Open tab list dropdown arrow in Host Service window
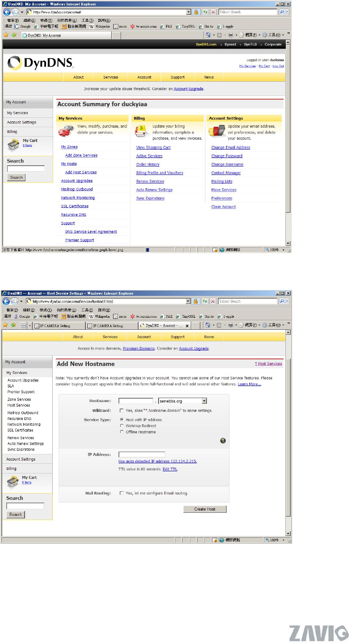The height and width of the screenshot is (644, 351). point(30,326)
